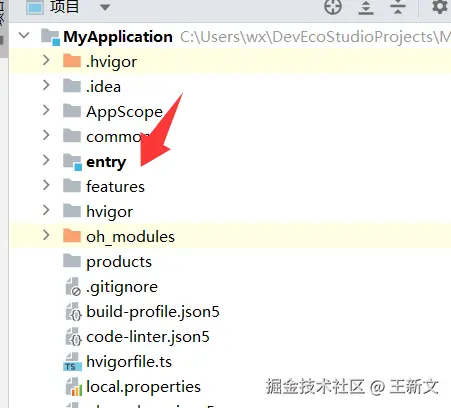Click the build-profile.json5 file icon
The height and width of the screenshot is (408, 451).
tap(73, 312)
